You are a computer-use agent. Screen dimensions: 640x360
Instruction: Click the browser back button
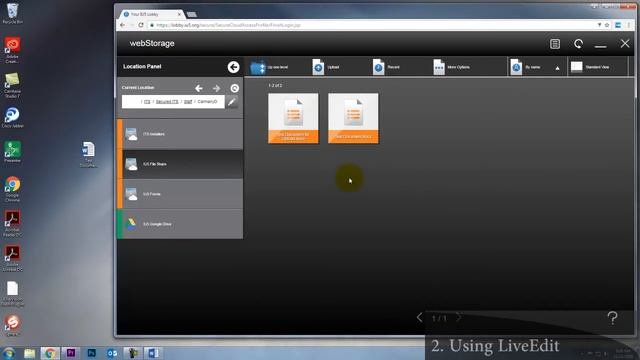pyautogui.click(x=122, y=25)
